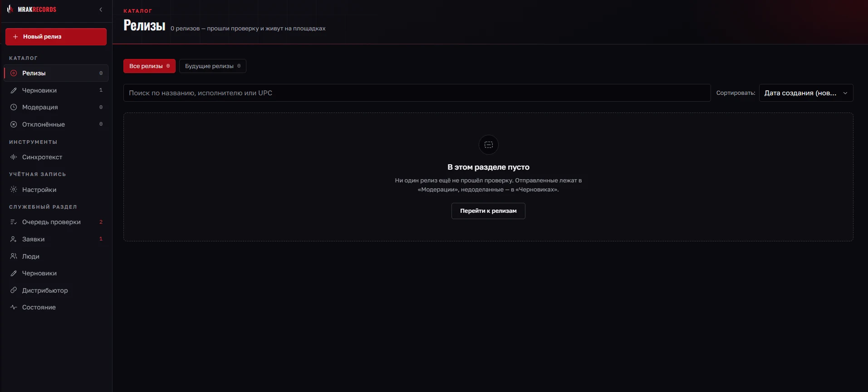Open the sort dropdown Дата создания

click(x=806, y=93)
